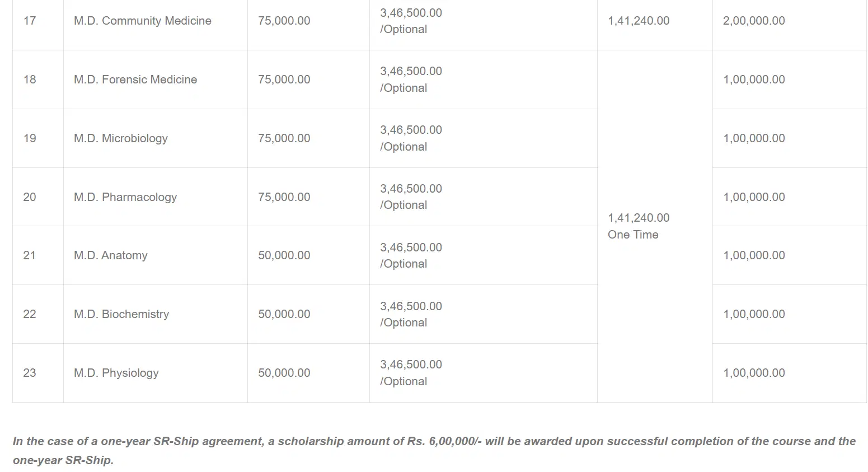868x472 pixels.
Task: Click 3,46,500.00 /Optional in Forensic Medicine row
Action: pyautogui.click(x=411, y=80)
